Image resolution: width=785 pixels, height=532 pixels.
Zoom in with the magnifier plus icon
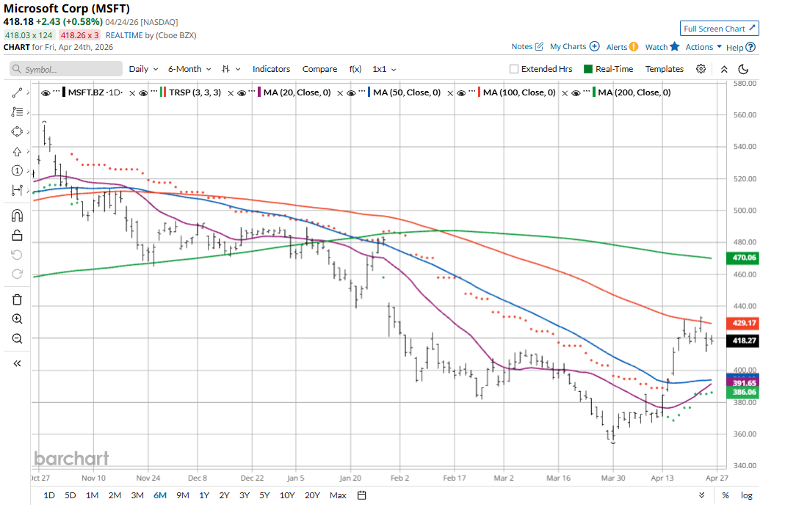point(18,319)
